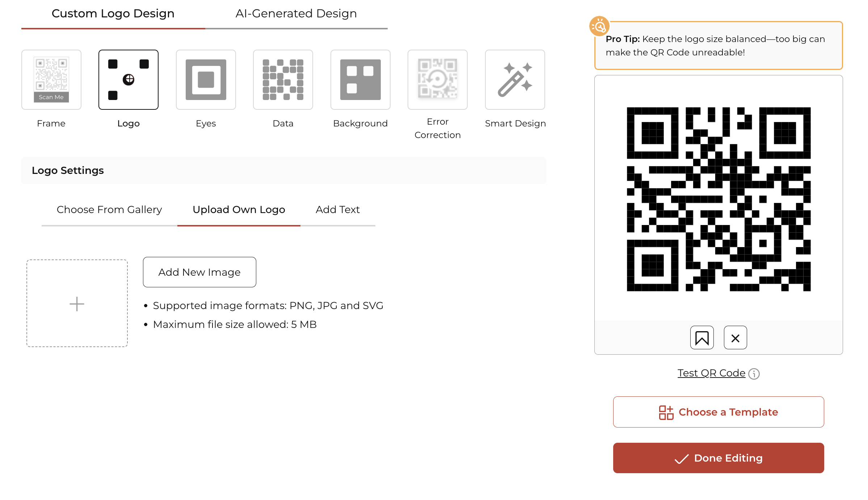Click 'Maximum file size allowed: 5 MB' text
Image resolution: width=868 pixels, height=500 pixels.
[x=235, y=325]
